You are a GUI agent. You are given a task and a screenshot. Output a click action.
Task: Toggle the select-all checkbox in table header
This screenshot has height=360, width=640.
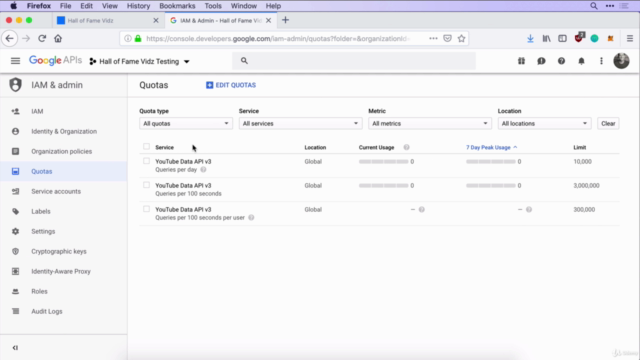(x=146, y=147)
